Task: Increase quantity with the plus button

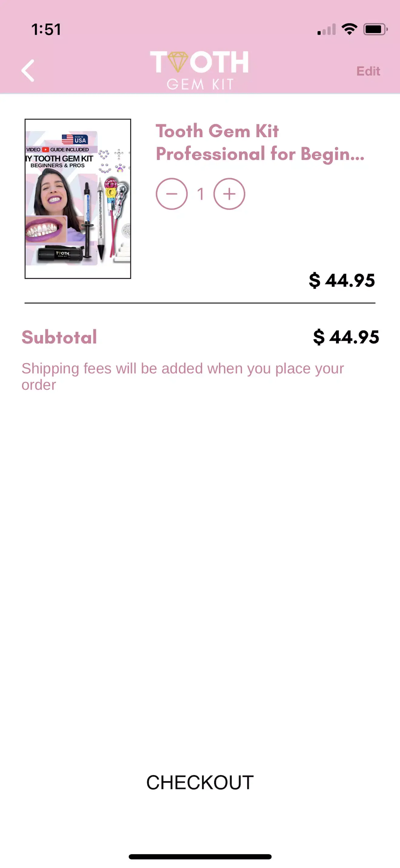Action: click(x=229, y=194)
